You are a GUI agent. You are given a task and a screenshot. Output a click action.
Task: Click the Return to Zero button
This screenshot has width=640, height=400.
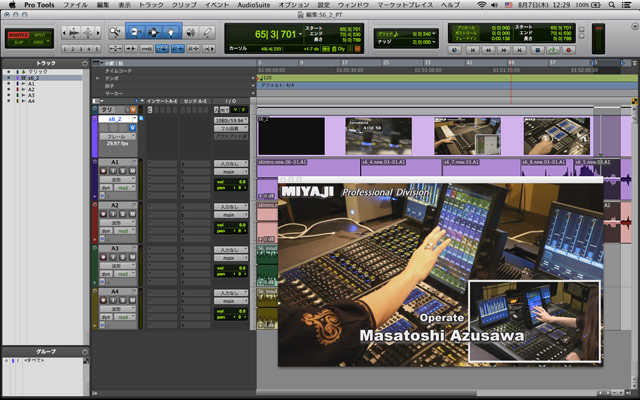tap(472, 50)
